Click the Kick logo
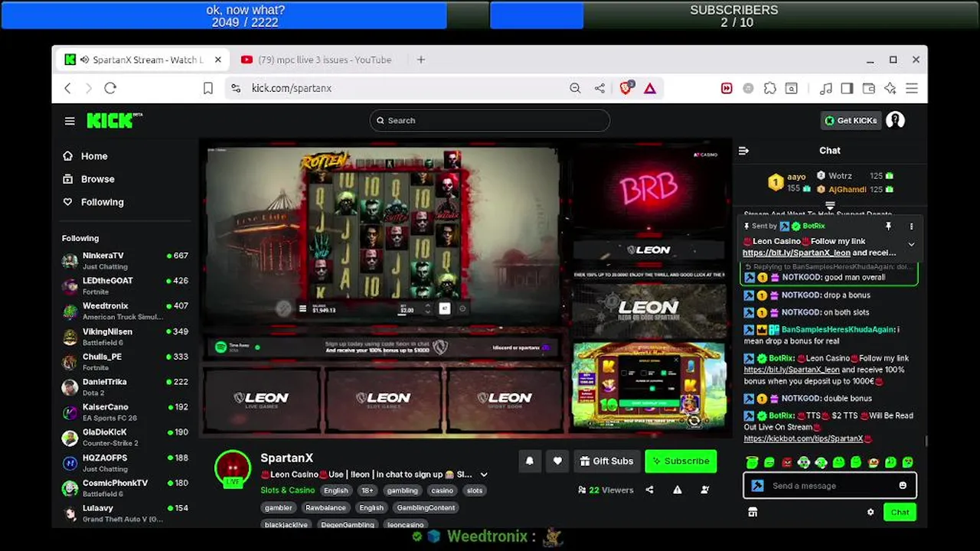 [113, 120]
